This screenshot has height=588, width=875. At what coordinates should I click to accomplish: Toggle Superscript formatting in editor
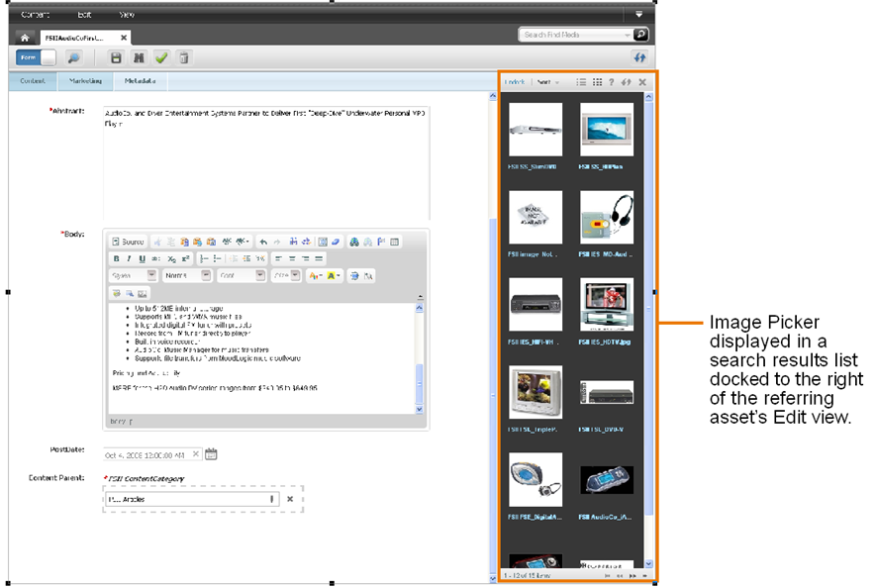(x=185, y=258)
